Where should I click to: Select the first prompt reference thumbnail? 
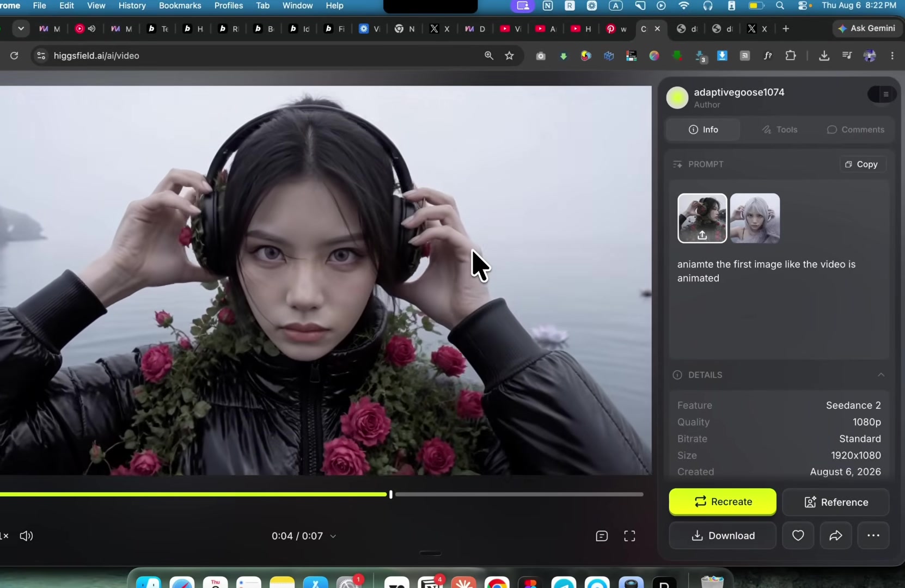(702, 218)
